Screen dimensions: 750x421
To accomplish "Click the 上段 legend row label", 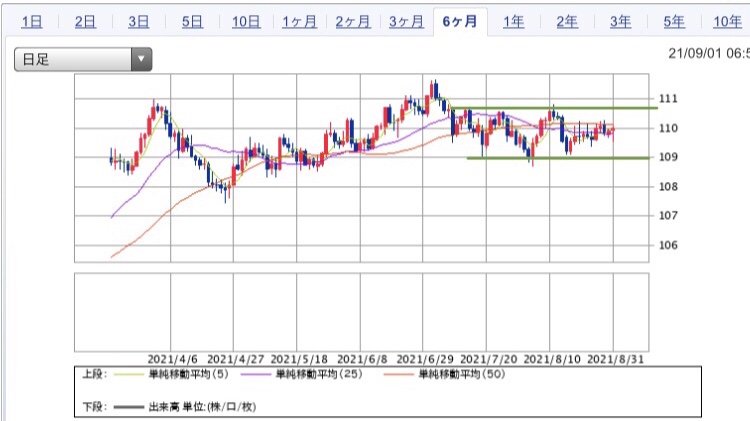I will (95, 374).
